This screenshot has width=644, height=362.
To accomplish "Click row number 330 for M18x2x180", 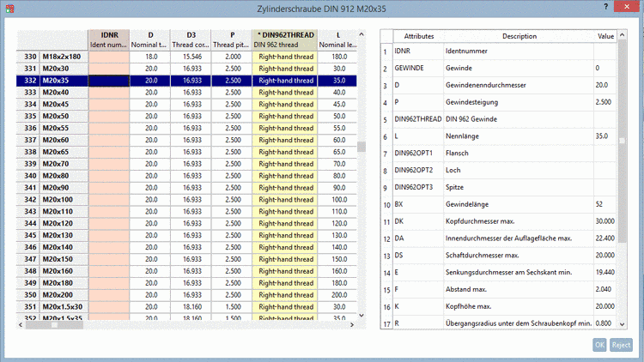I will pyautogui.click(x=29, y=56).
